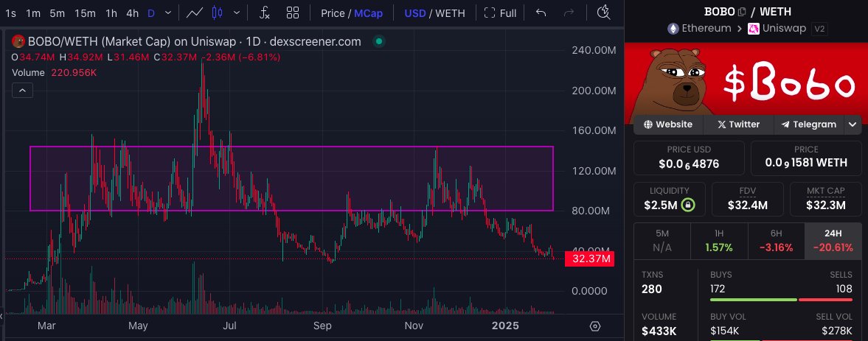Click the Ethereum chain logo icon
The image size is (868, 341).
[x=673, y=29]
